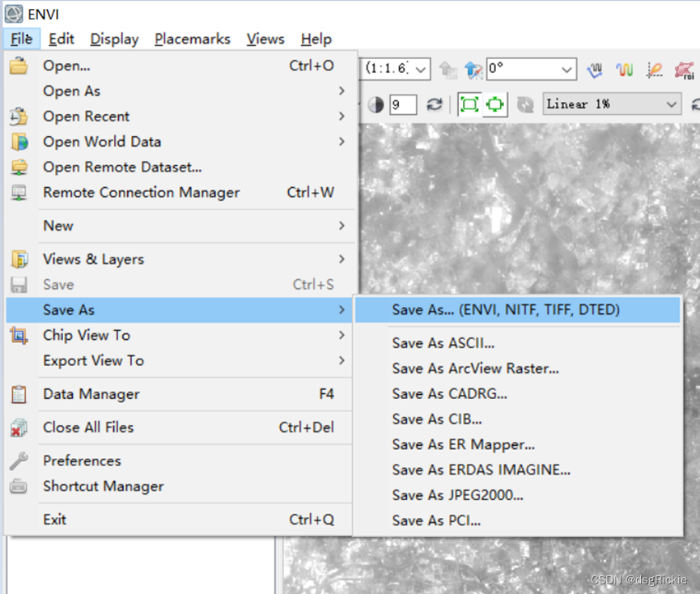Click the Preferences wrench icon

(19, 461)
